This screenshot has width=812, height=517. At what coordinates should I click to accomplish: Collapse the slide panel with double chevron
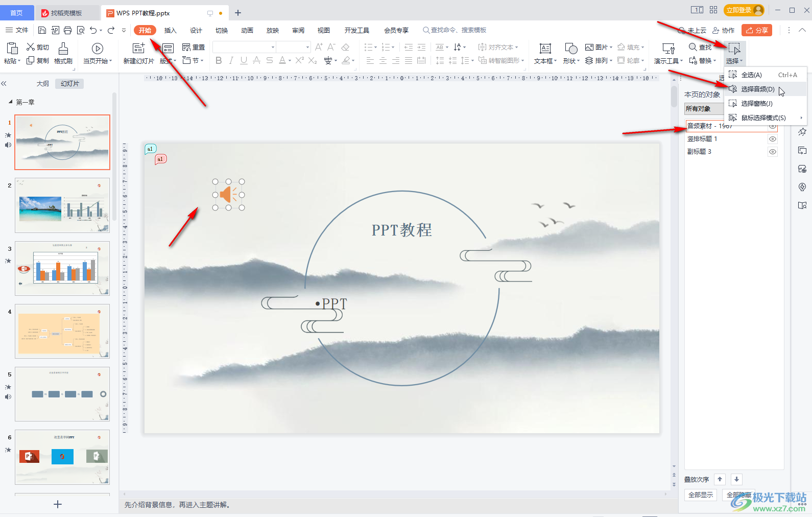click(x=4, y=83)
